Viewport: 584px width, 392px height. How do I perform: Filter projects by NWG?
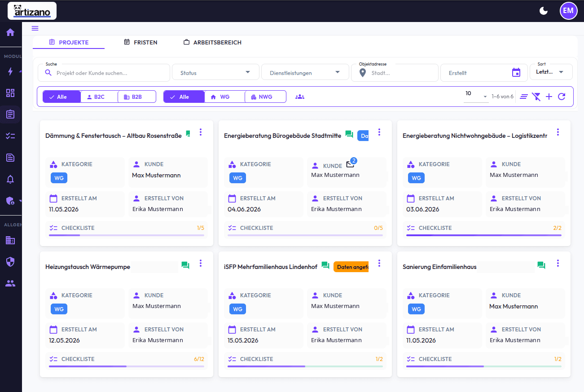[x=265, y=97]
